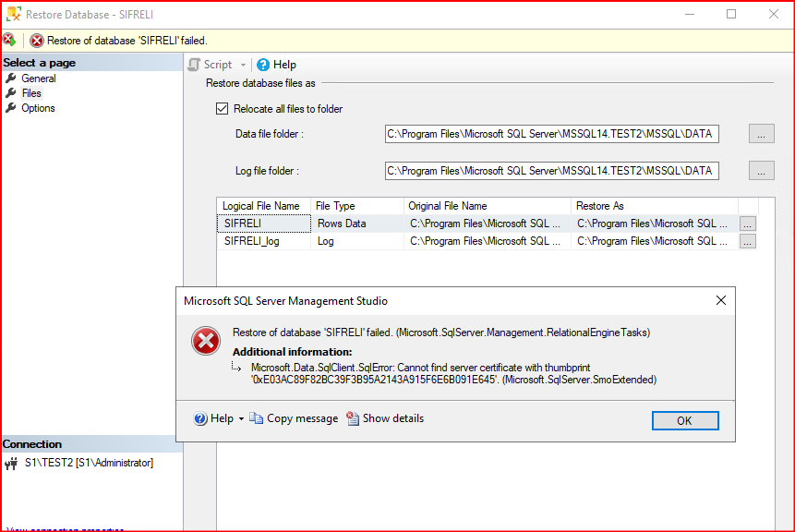Click the large red error icon in the dialog
This screenshot has width=795, height=532.
[x=205, y=341]
